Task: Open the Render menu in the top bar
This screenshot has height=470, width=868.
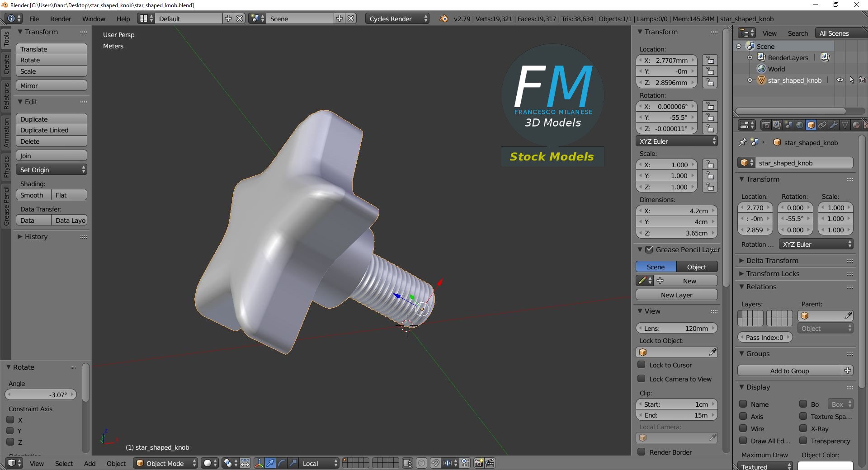Action: coord(60,19)
